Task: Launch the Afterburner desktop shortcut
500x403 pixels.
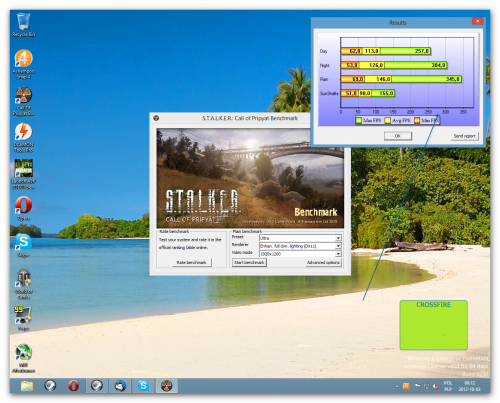Action: pos(23,358)
